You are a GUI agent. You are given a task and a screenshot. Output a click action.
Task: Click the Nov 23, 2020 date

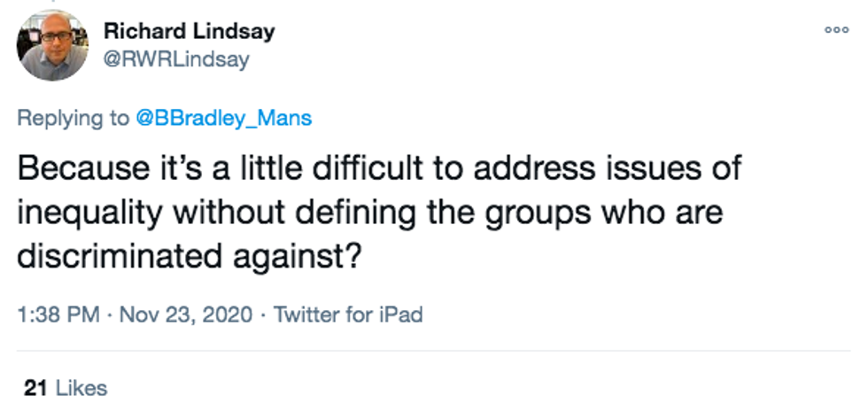click(187, 314)
